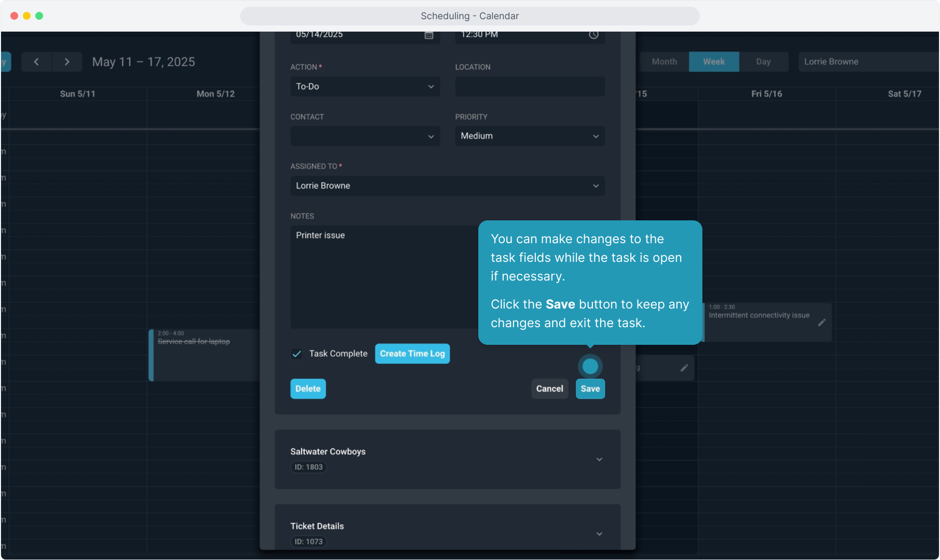Open the Contact dropdown
This screenshot has height=560, width=940.
tap(365, 136)
